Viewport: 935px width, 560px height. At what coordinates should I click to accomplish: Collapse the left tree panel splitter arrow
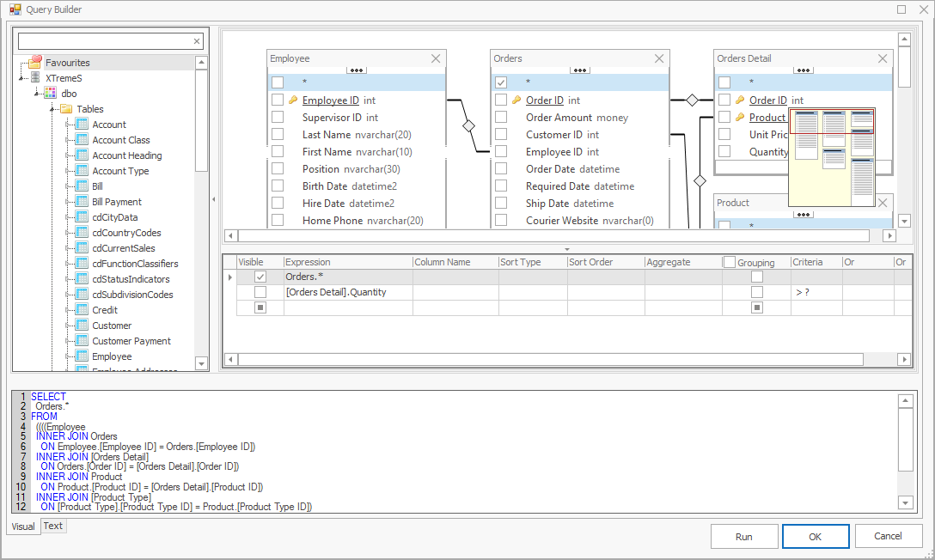213,199
